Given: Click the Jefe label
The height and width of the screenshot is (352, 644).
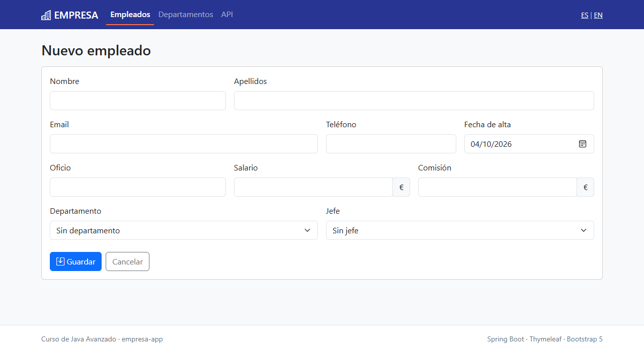Looking at the screenshot, I should click(333, 211).
